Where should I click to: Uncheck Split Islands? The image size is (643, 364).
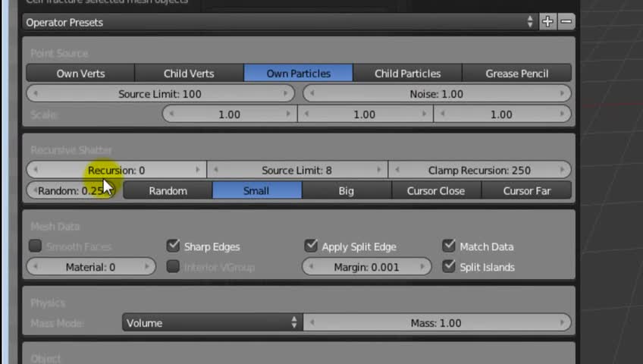coord(449,266)
